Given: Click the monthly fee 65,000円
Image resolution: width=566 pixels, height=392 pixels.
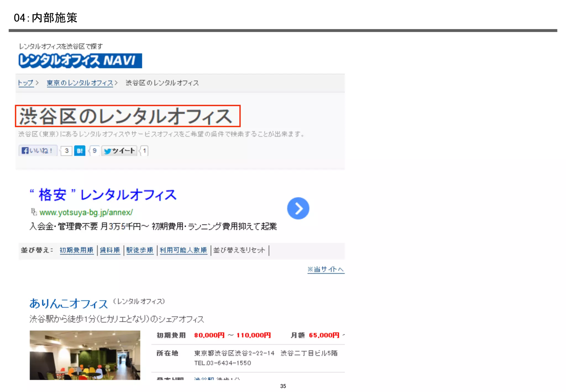Looking at the screenshot, I should coord(324,335).
